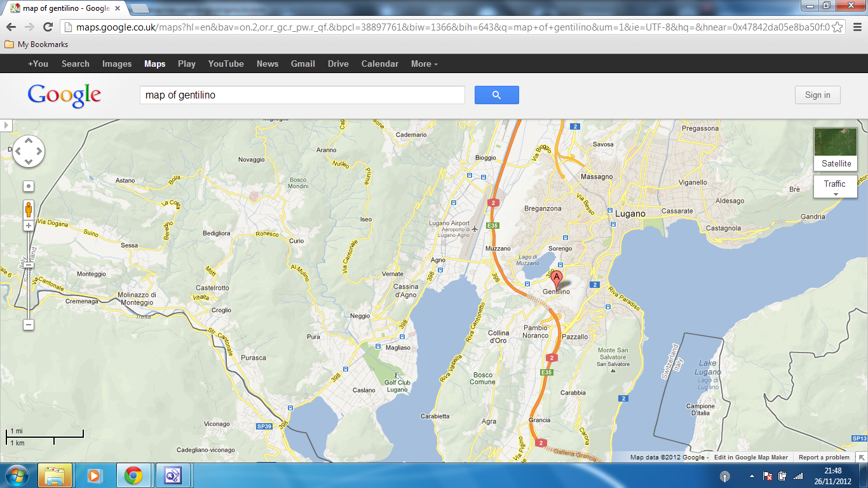This screenshot has width=868, height=488.
Task: Open Chrome's hamburger menu
Action: 856,27
